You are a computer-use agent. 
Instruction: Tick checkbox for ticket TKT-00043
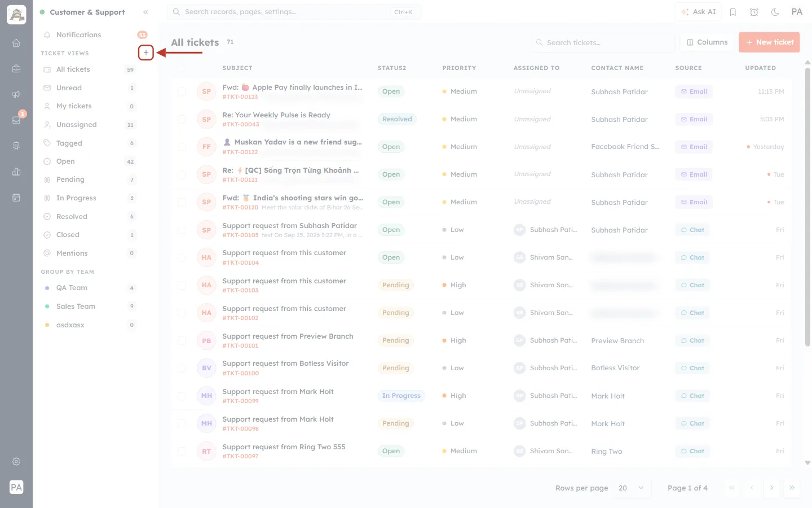coord(182,119)
